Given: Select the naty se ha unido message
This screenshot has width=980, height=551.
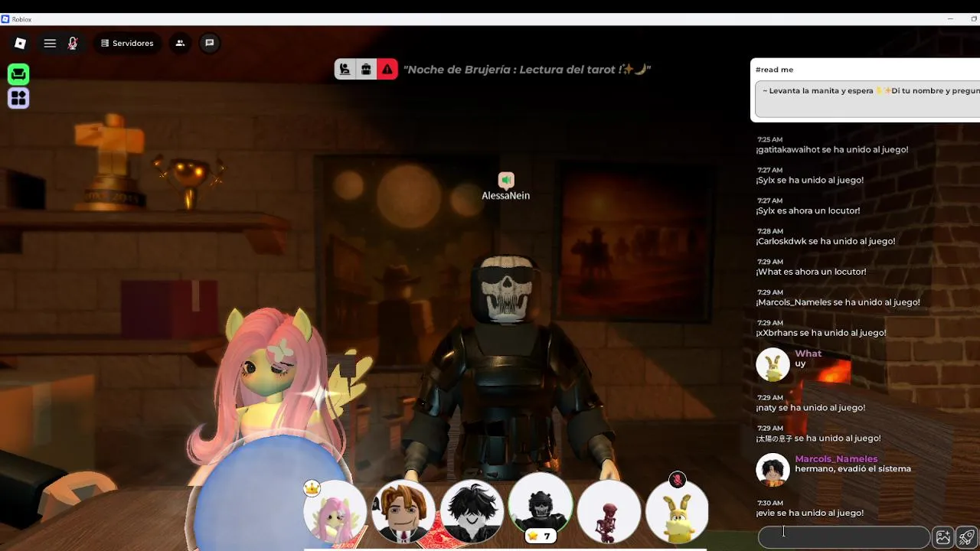Looking at the screenshot, I should [810, 409].
